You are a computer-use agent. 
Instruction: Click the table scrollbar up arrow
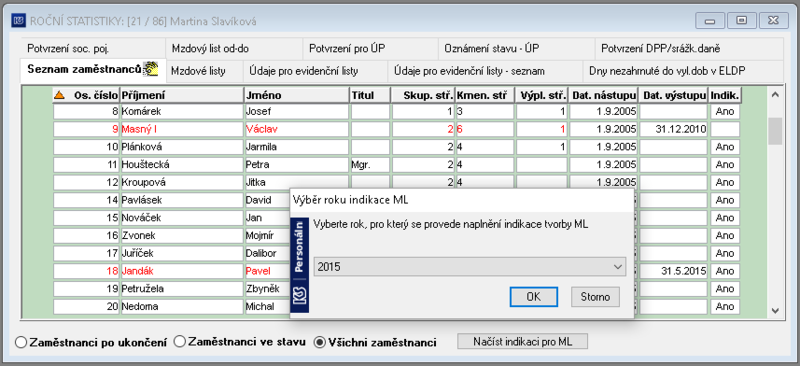point(775,94)
